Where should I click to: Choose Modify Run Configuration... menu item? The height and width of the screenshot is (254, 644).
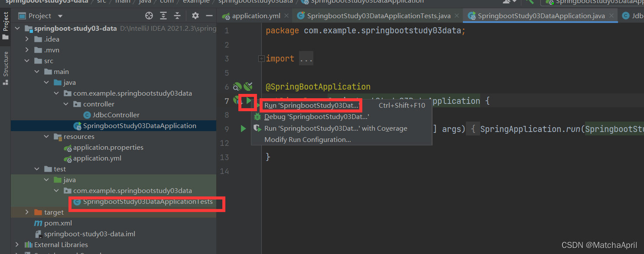tap(342, 140)
